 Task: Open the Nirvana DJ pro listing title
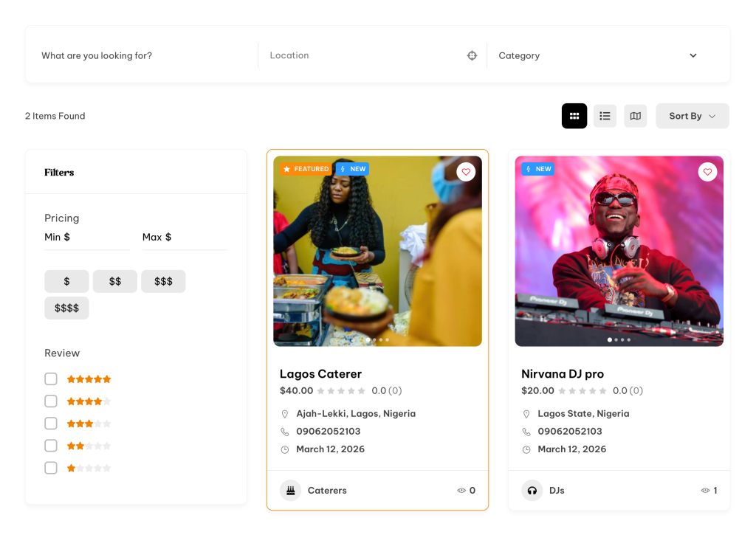click(x=563, y=374)
